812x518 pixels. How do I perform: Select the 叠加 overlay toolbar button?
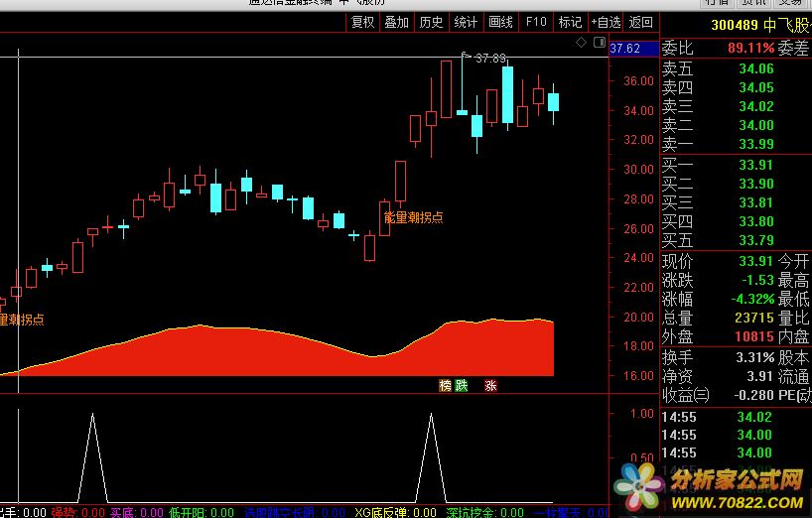(396, 22)
